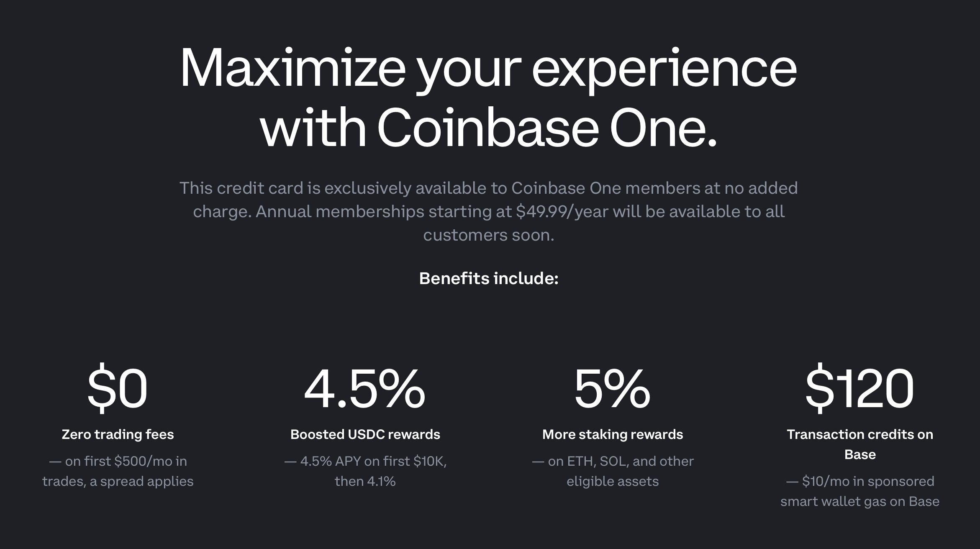Image resolution: width=980 pixels, height=549 pixels.
Task: Click the large 4.5% figure
Action: [x=364, y=389]
